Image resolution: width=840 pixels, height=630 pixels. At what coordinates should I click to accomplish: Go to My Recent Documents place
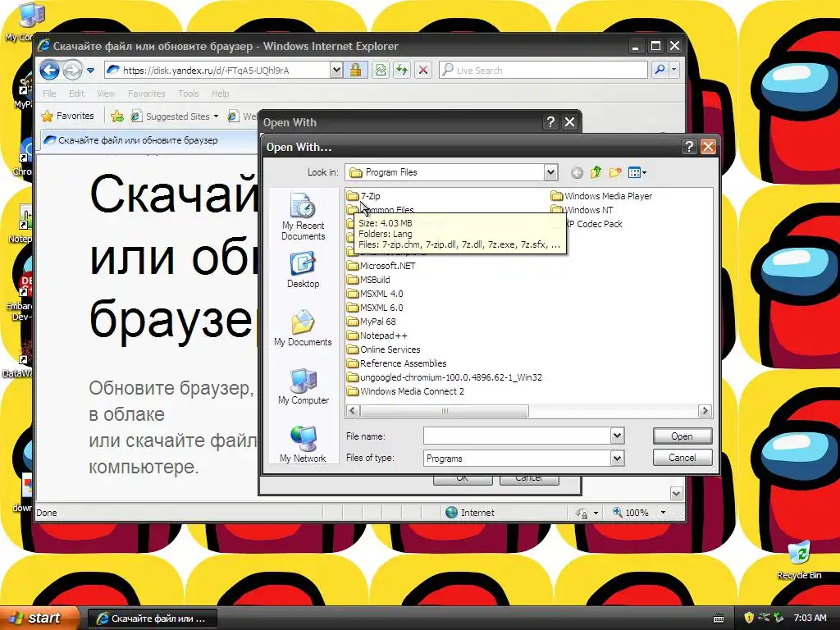coord(303,217)
